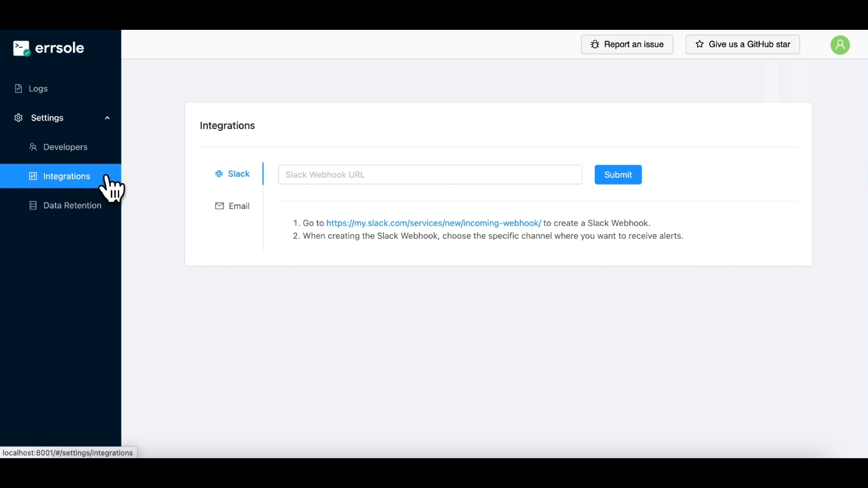Submit the Slack webhook URL
The image size is (868, 488).
pyautogui.click(x=618, y=175)
